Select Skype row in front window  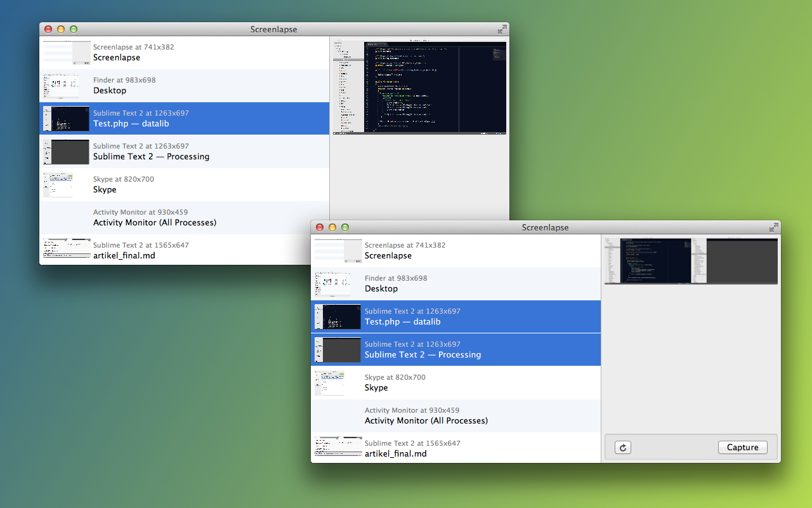click(455, 383)
